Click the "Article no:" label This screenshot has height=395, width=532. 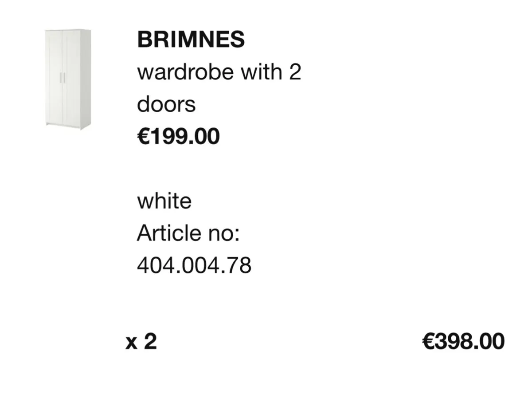(188, 233)
